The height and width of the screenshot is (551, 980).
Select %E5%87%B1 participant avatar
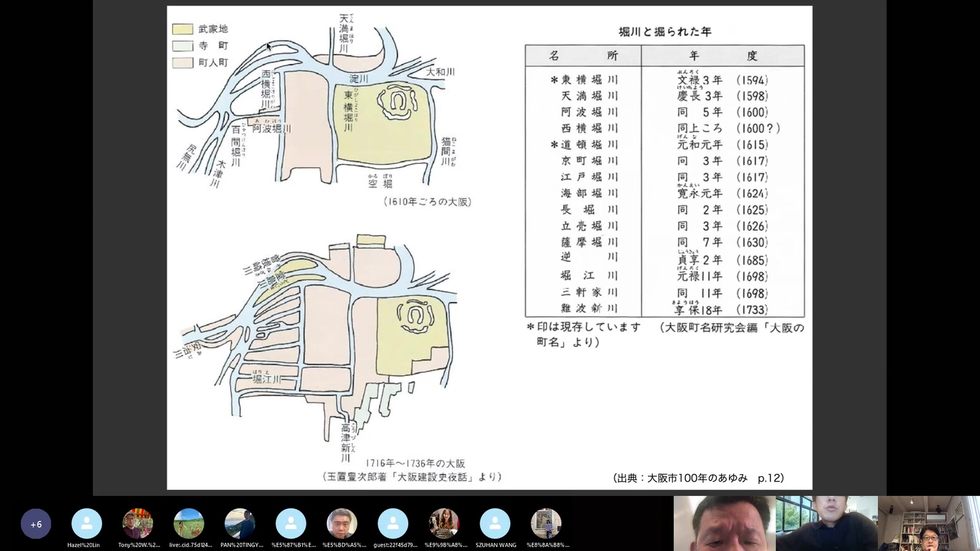(291, 524)
